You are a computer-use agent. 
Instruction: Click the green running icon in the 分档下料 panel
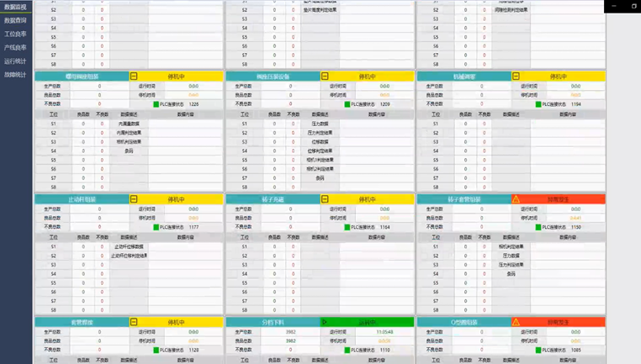(x=325, y=322)
